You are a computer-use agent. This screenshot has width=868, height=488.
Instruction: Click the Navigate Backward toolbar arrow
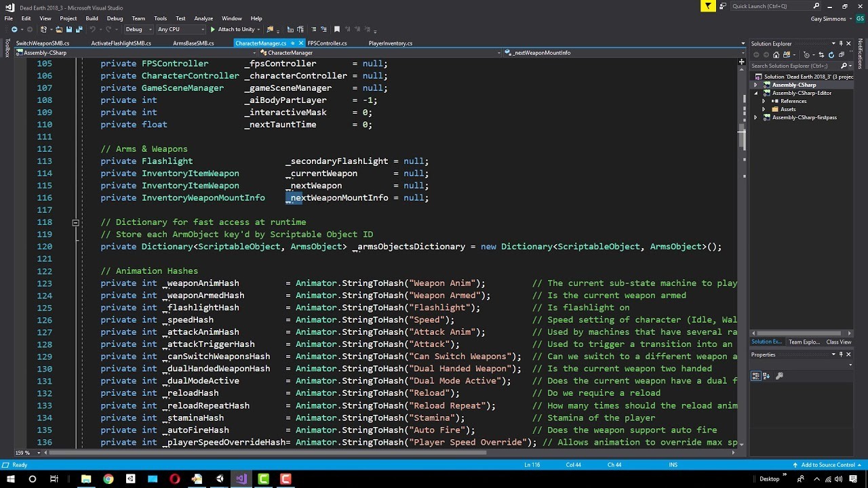point(14,29)
